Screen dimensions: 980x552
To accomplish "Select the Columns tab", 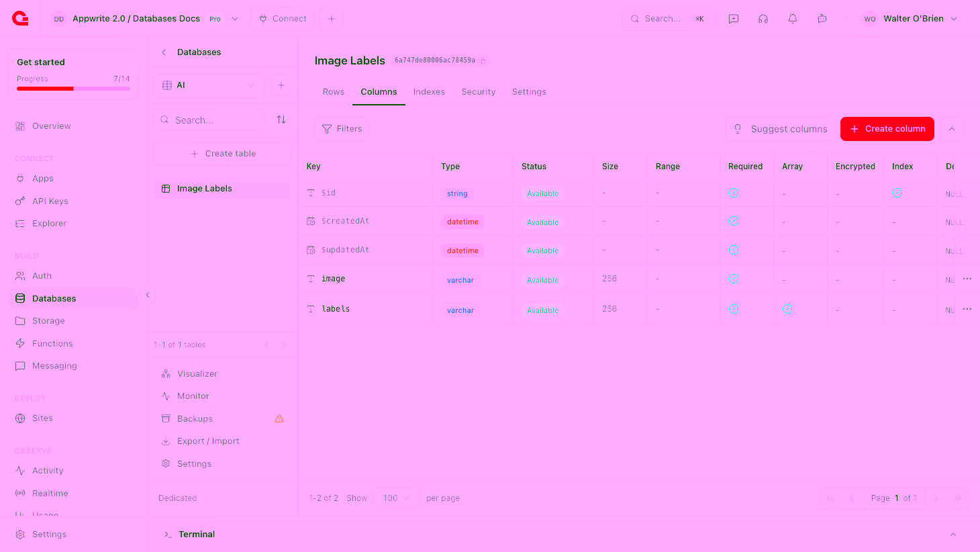I will tap(379, 92).
